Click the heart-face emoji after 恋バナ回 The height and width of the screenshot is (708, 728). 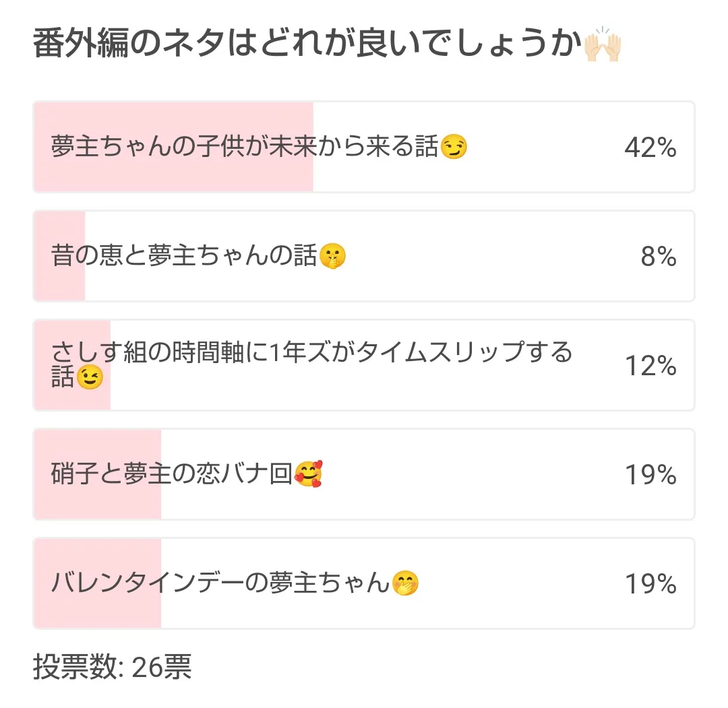click(308, 475)
